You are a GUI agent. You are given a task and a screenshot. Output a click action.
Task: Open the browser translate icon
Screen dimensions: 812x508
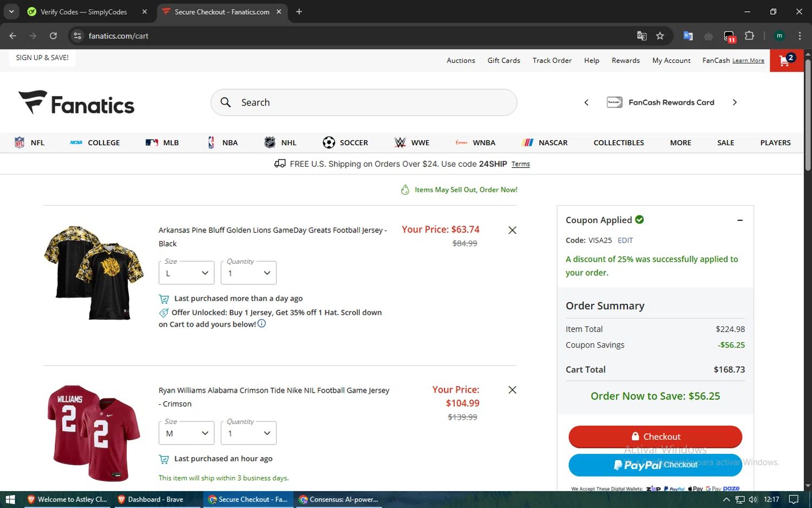641,36
